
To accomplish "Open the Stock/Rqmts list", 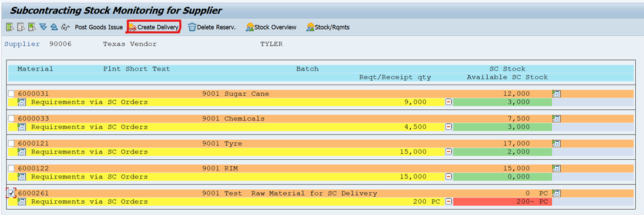I will [x=328, y=28].
